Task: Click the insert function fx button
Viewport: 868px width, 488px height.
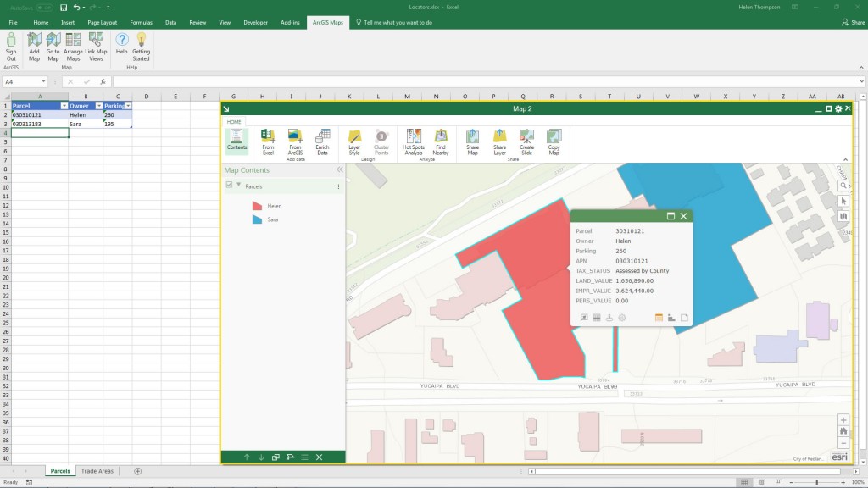Action: [x=103, y=82]
